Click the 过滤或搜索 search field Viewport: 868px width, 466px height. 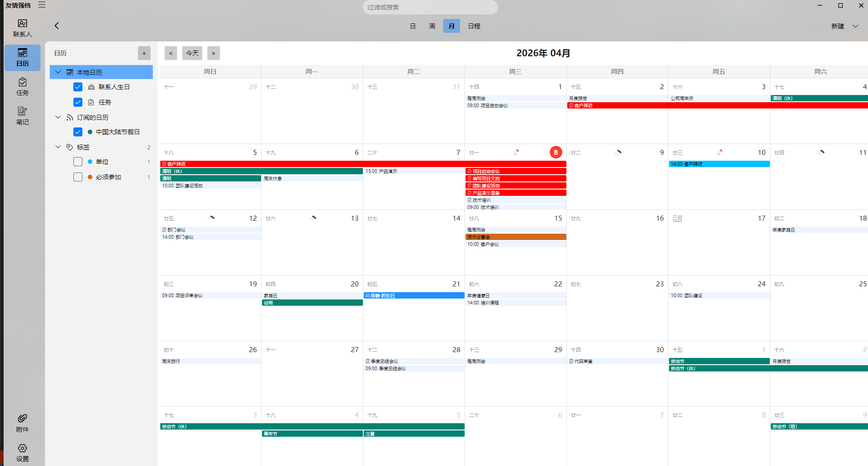(430, 7)
